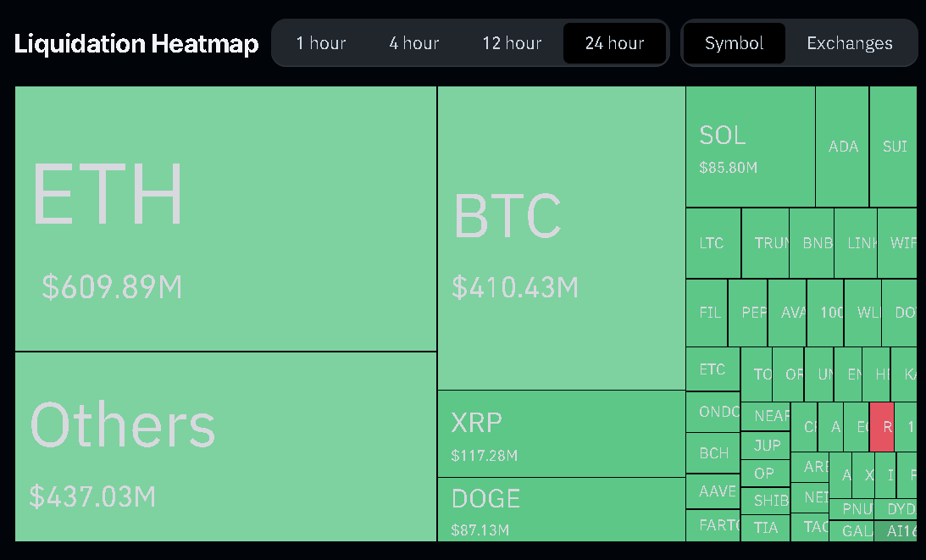Open the BCH heatmap cell
The width and height of the screenshot is (926, 560).
coord(713,453)
